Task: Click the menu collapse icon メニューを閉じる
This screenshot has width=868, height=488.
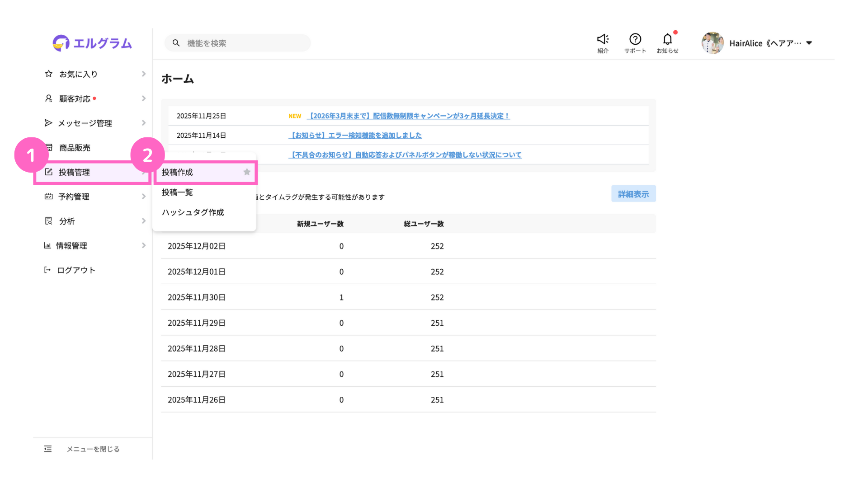Action: [x=48, y=449]
